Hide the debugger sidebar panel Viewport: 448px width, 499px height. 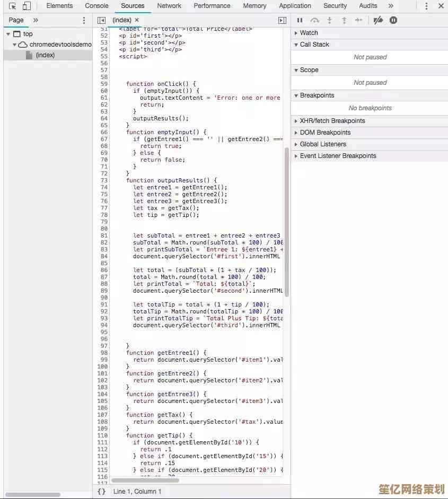tap(282, 20)
